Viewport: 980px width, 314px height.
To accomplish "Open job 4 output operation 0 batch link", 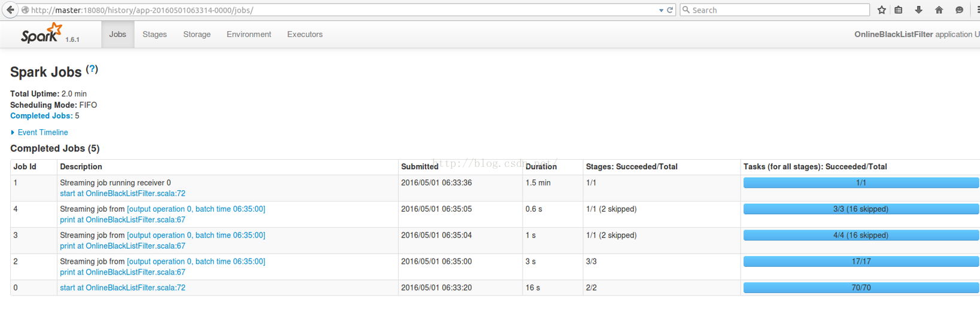I will (196, 209).
